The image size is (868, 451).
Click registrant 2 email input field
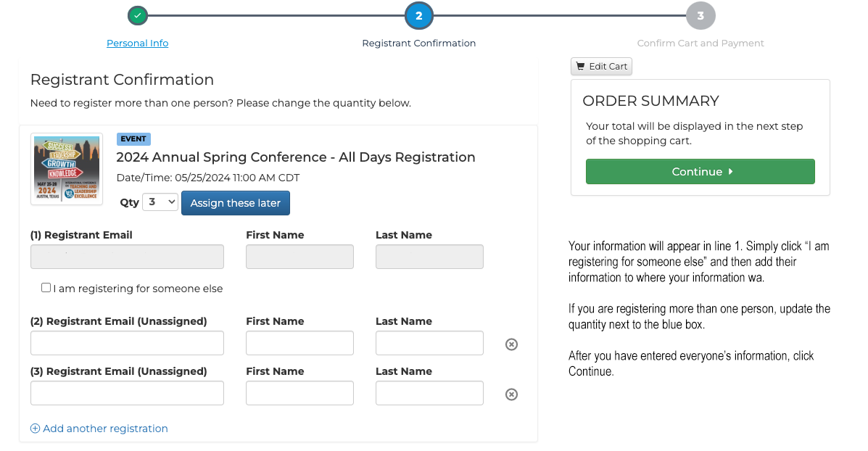pos(127,343)
